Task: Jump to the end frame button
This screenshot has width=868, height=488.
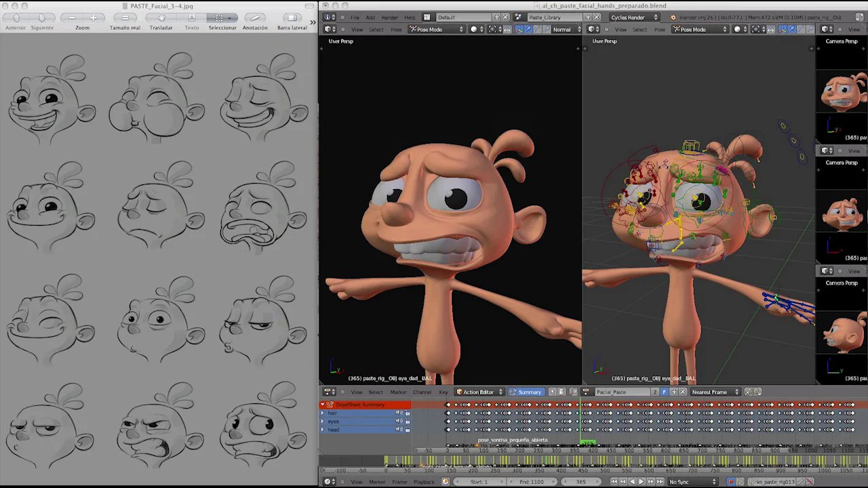Action: (x=660, y=482)
